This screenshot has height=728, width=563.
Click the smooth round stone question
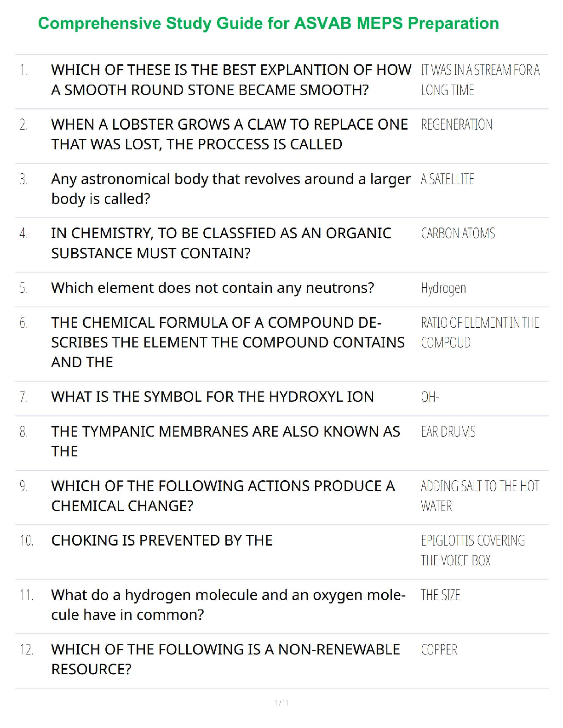click(231, 80)
